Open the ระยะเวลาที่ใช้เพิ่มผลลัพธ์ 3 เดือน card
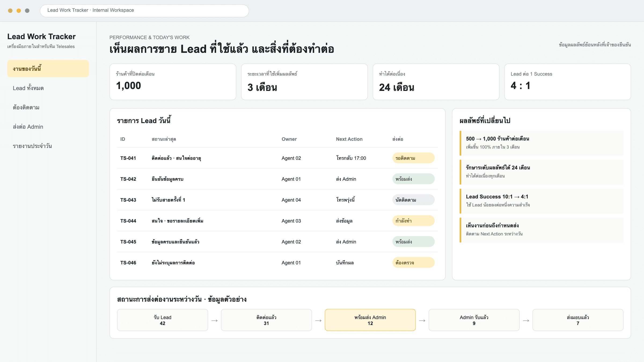The width and height of the screenshot is (644, 362). coord(304,82)
